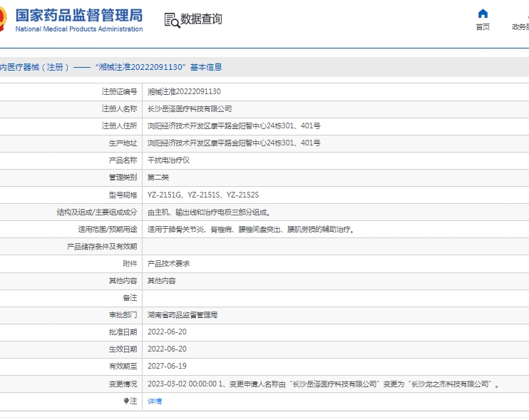This screenshot has width=529, height=420.
Task: Select registration number value 湘械注准20222091130
Action: pos(184,92)
